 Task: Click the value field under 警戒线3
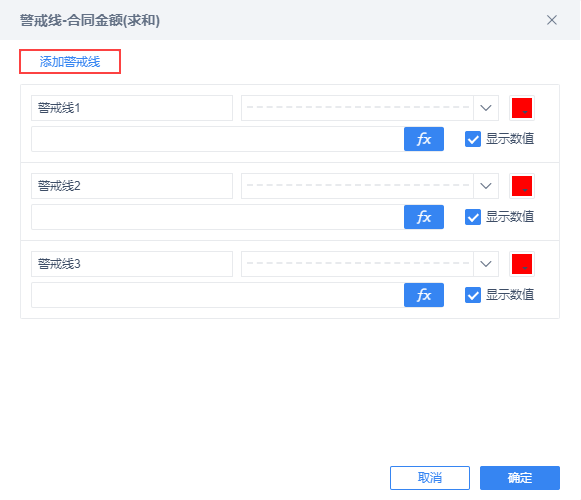click(x=218, y=295)
